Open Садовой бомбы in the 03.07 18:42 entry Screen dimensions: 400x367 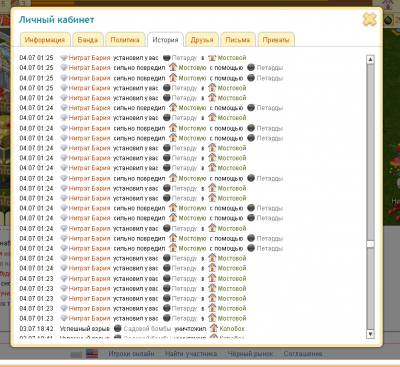(x=147, y=329)
